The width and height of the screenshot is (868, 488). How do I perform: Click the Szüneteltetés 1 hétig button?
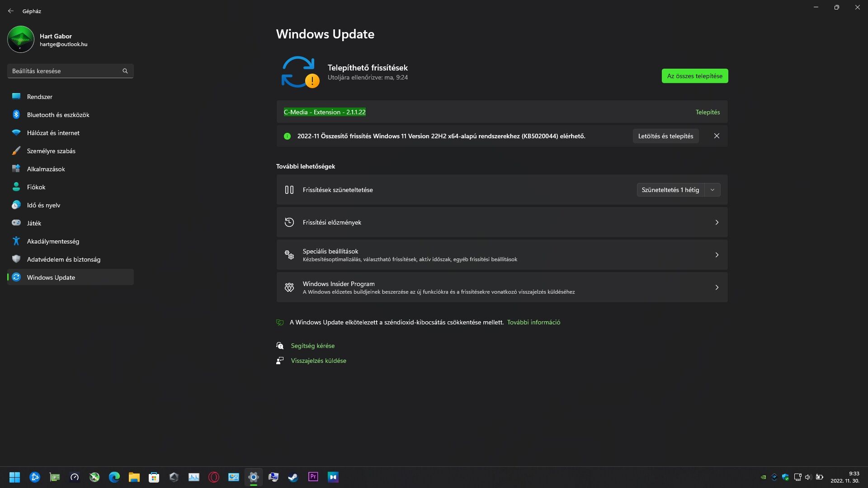(x=670, y=190)
